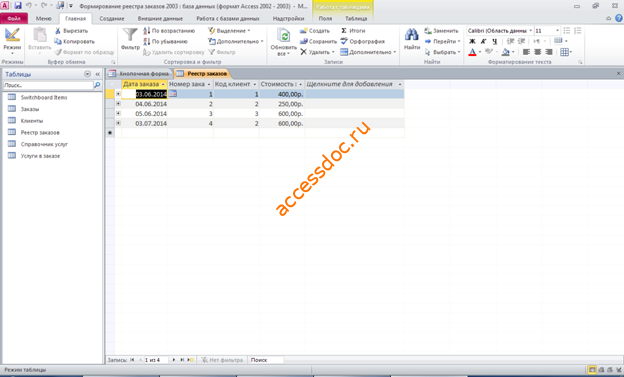
Task: Click the record navigator Поиск box
Action: click(x=266, y=360)
